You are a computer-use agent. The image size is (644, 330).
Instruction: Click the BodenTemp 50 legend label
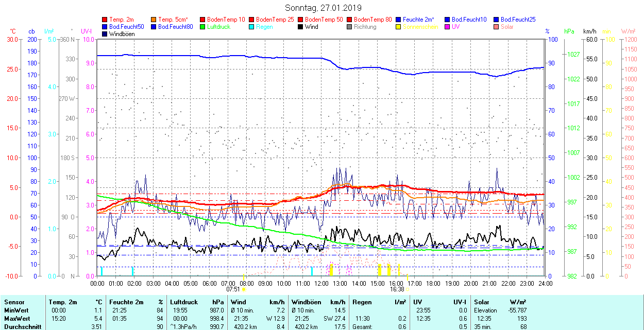(324, 20)
